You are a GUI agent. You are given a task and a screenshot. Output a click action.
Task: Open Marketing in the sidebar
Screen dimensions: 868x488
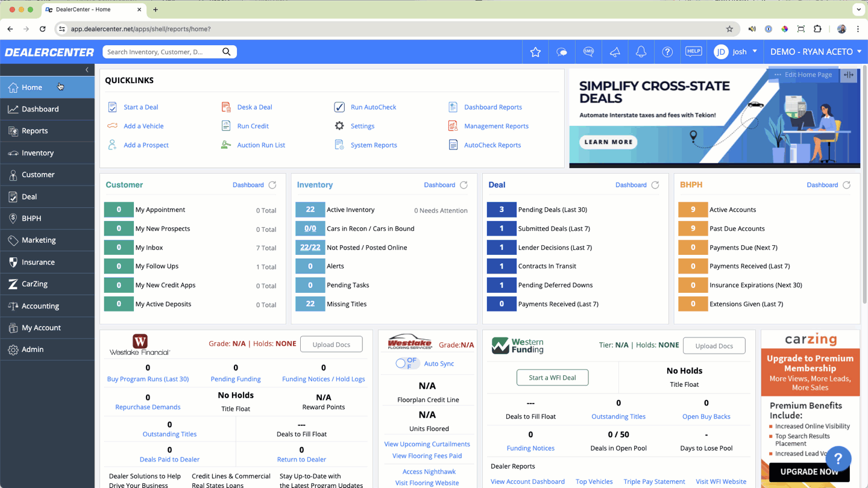coord(47,240)
